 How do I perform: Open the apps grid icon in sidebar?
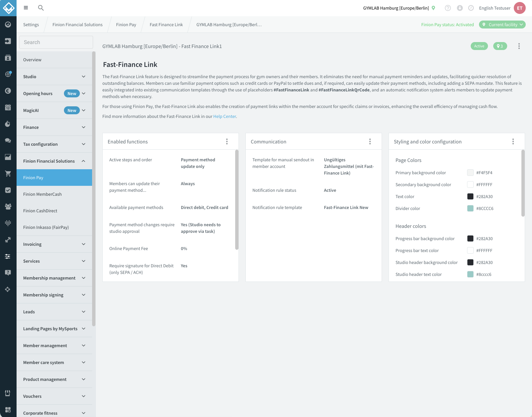pyautogui.click(x=8, y=410)
